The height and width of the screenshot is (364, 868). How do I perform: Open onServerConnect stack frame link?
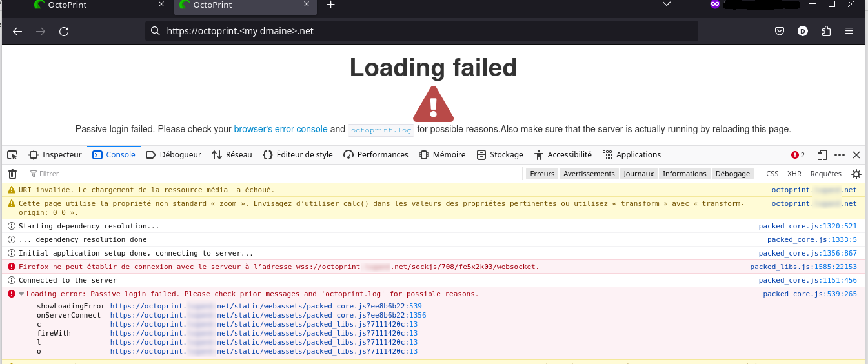[x=268, y=315]
